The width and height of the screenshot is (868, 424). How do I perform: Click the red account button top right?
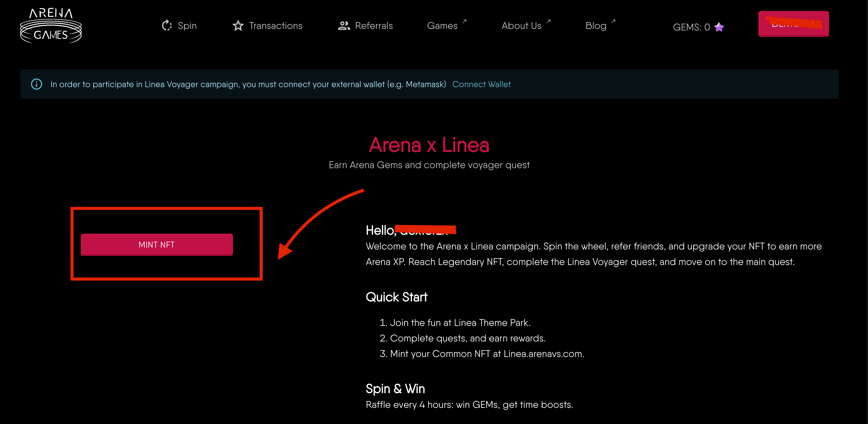coord(793,24)
